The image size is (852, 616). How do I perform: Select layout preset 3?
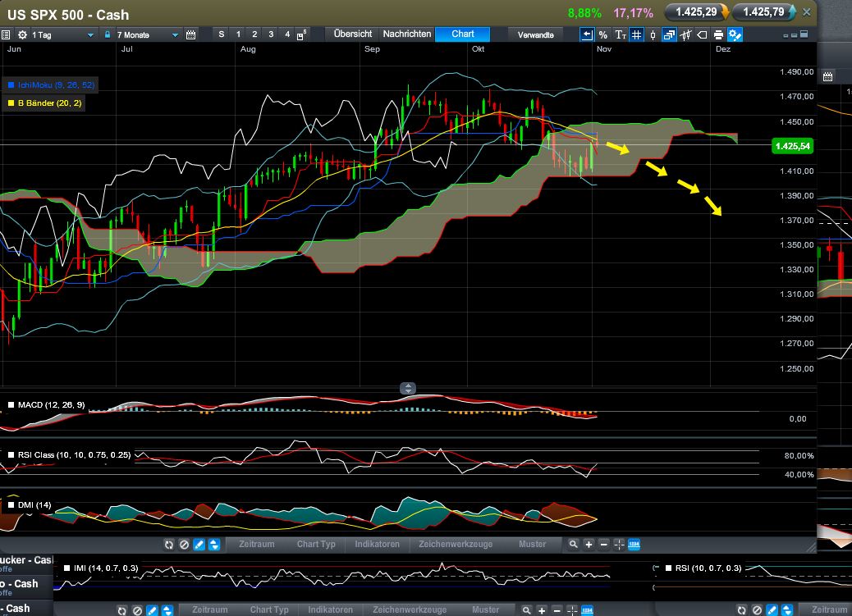271,34
